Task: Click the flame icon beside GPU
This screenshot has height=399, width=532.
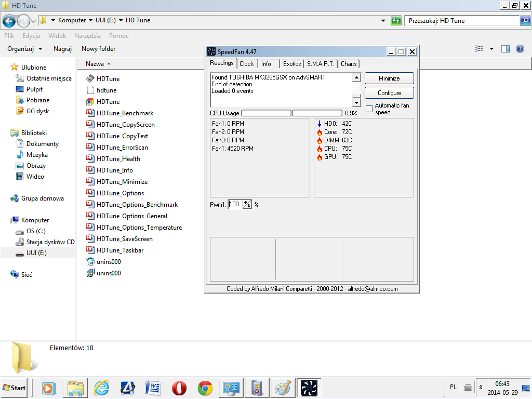Action: tap(320, 157)
